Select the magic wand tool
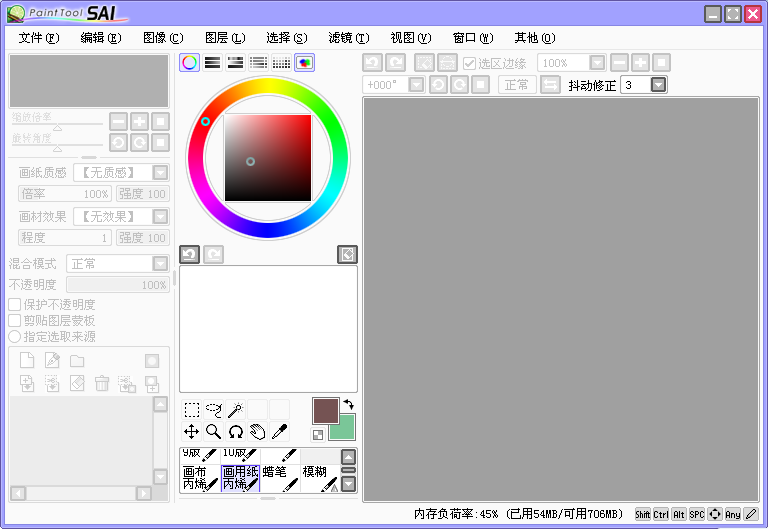 236,409
